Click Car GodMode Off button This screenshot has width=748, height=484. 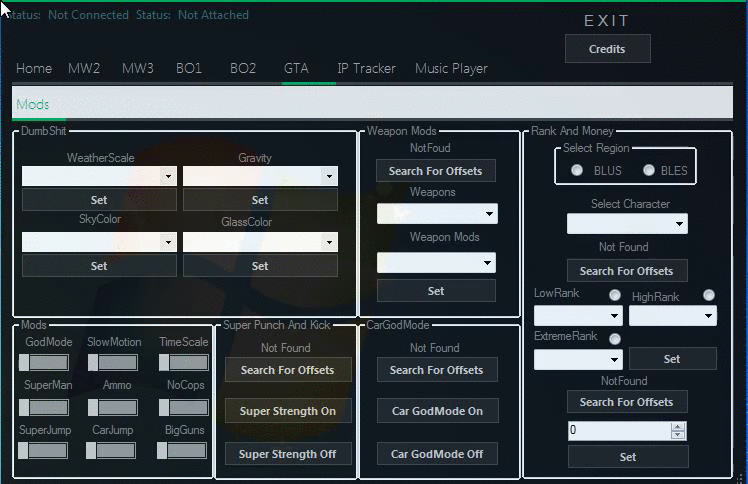point(436,454)
